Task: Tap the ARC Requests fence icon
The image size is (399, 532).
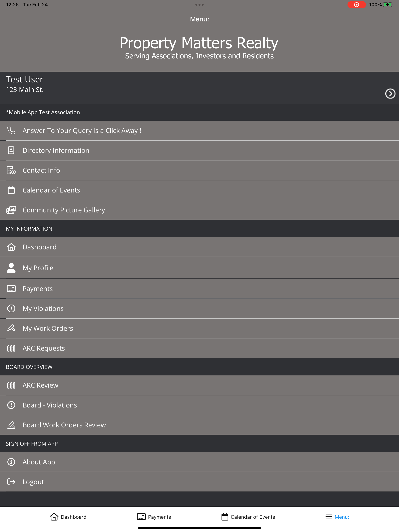Action: (x=11, y=348)
